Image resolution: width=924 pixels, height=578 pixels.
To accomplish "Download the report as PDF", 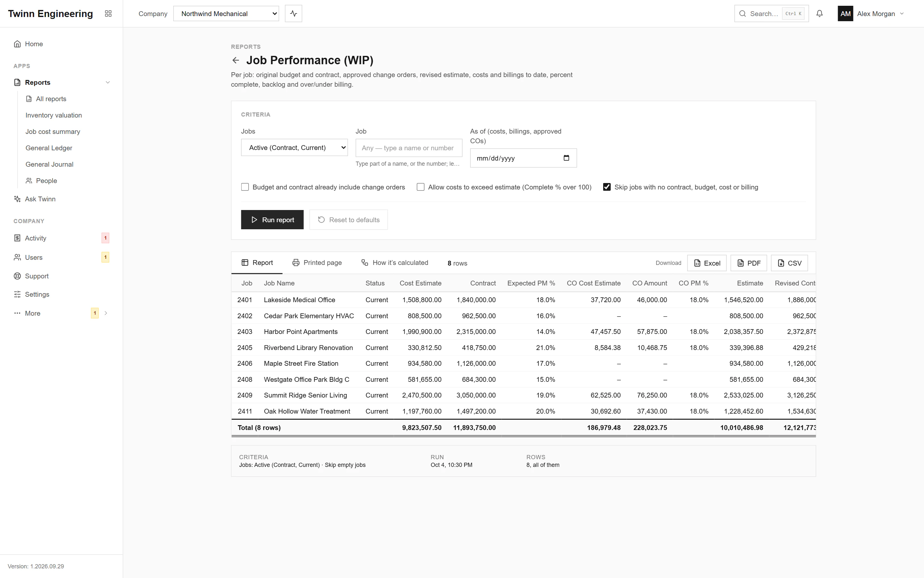I will [749, 263].
